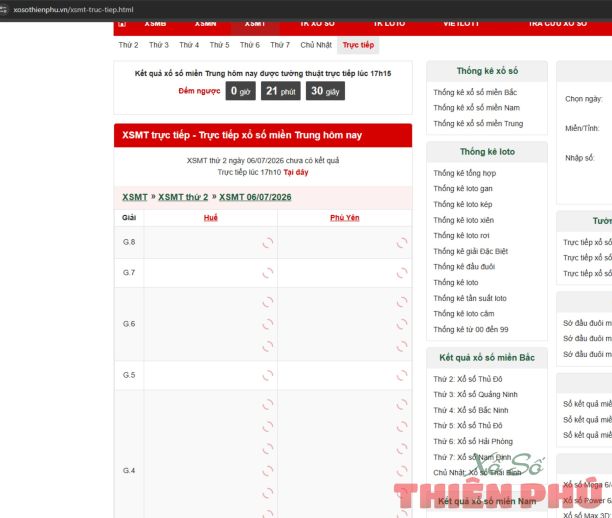Click the address bar URL
This screenshot has width=612, height=518.
tap(73, 10)
